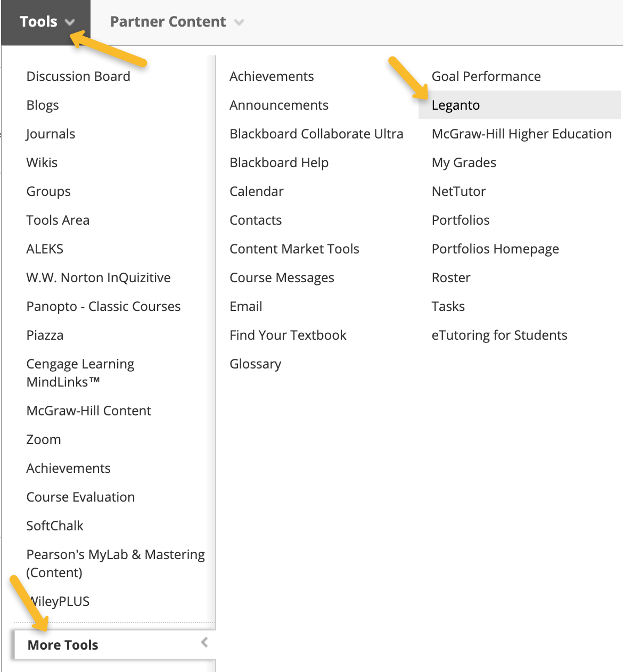Open Achievements below Zoom entry
Screen dimensions: 623x672
pos(69,468)
